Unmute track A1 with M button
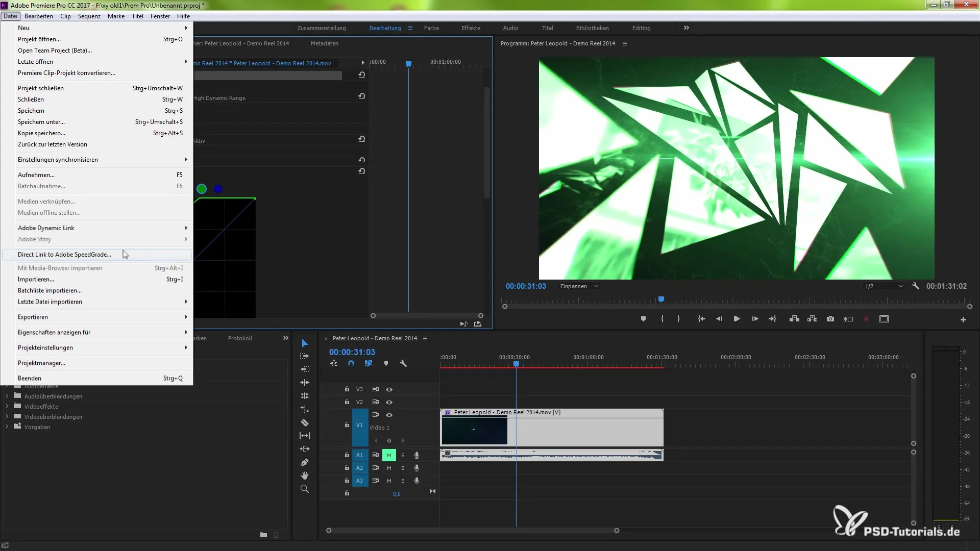 389,455
